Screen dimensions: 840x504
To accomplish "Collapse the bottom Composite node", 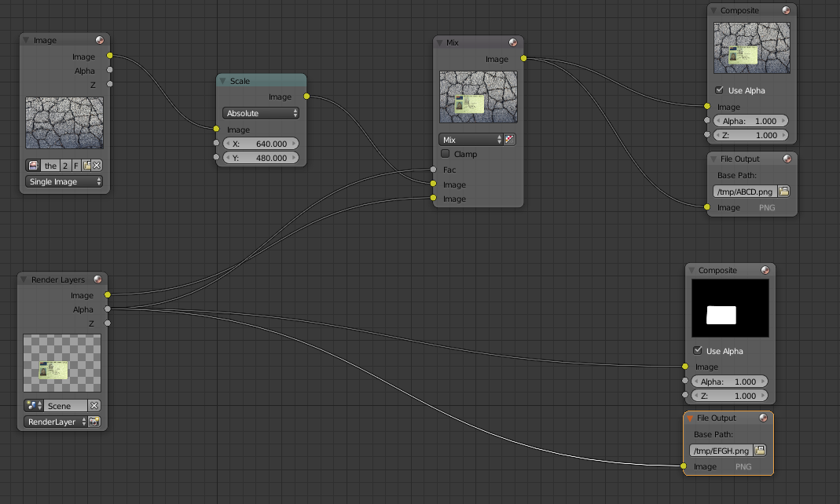I will [x=691, y=270].
